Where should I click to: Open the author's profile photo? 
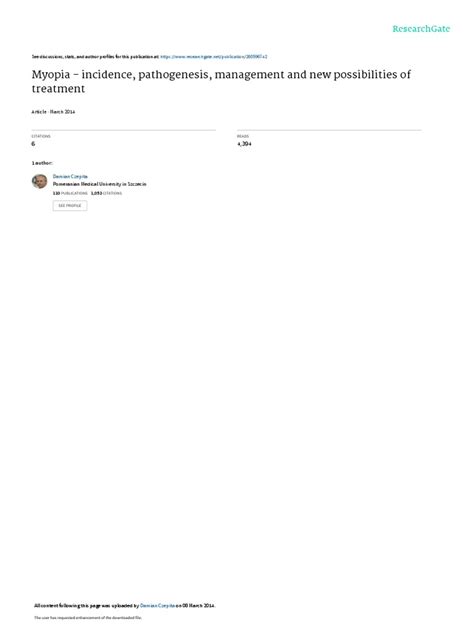40,181
